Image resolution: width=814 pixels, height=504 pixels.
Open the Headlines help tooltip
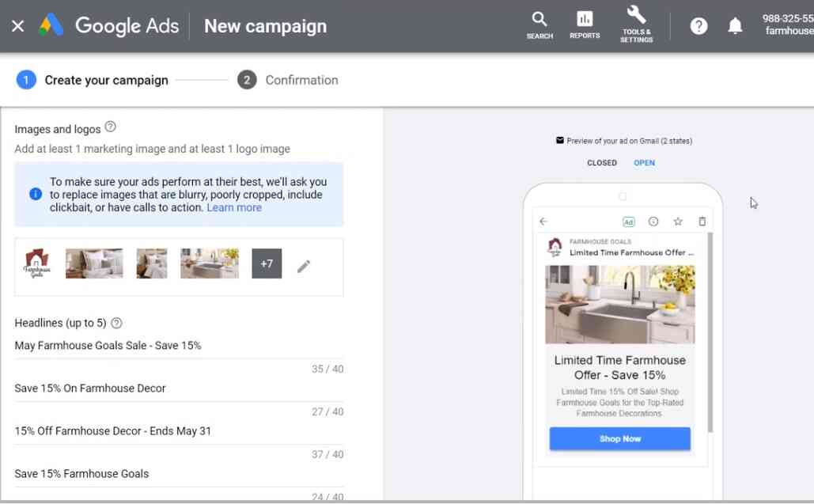(116, 323)
